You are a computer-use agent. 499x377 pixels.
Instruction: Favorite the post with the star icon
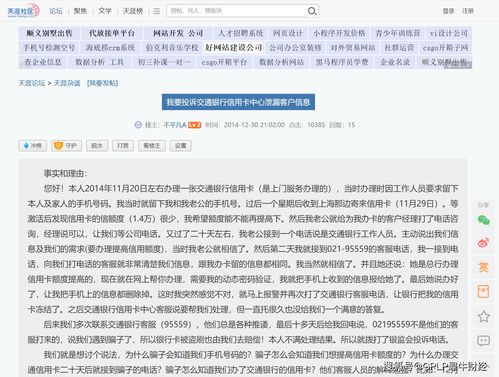click(483, 316)
